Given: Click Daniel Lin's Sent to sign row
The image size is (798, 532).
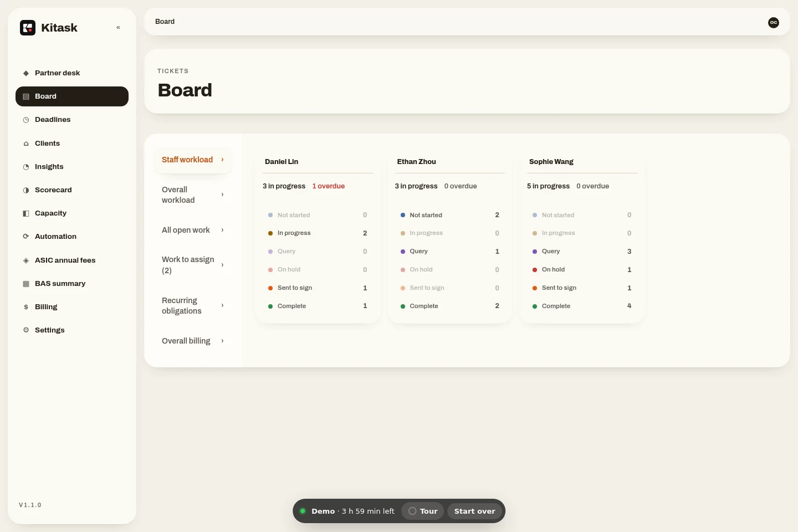Looking at the screenshot, I should (x=318, y=288).
